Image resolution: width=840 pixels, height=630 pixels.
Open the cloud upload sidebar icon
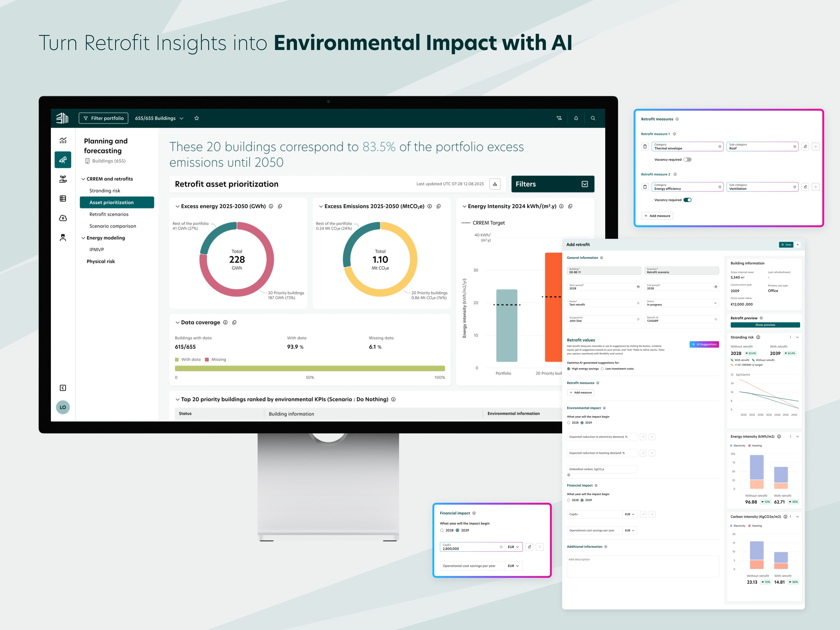pos(63,218)
